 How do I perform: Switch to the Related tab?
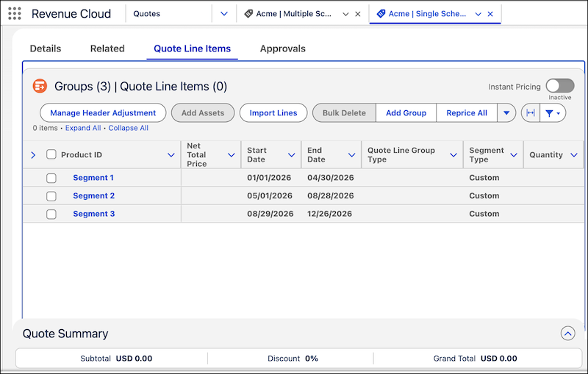[x=107, y=48]
